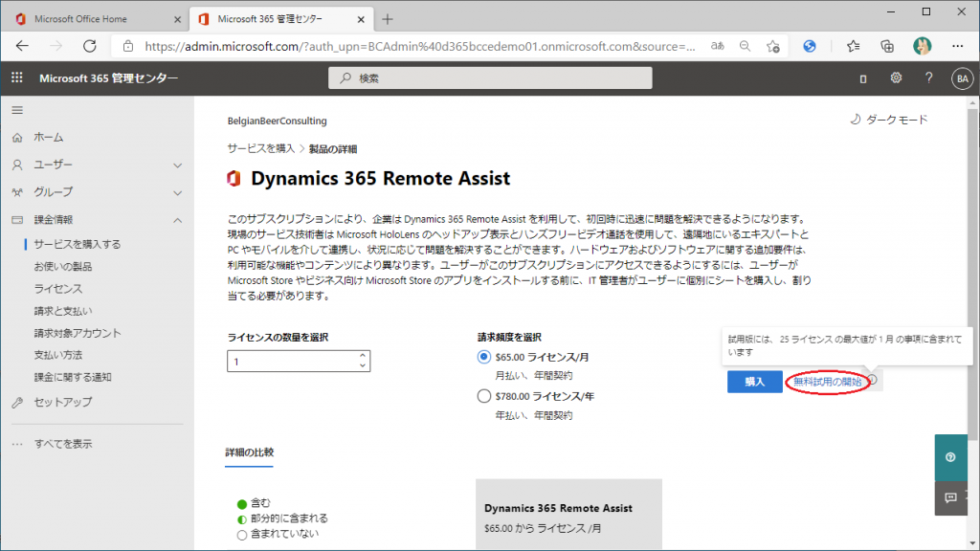
Task: Decrease license quantity with down arrow
Action: coord(363,365)
